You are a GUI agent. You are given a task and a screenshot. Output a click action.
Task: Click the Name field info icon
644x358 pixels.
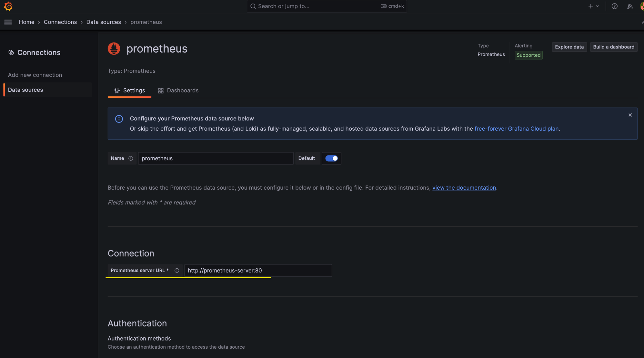coord(131,158)
